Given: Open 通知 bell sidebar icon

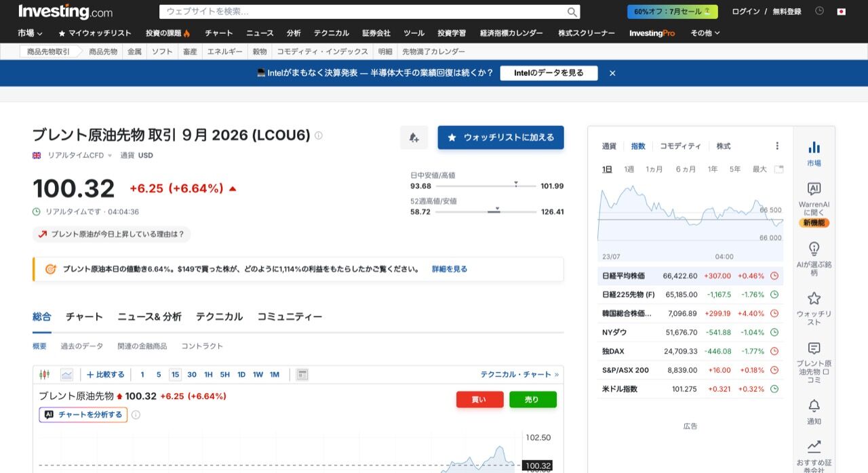Looking at the screenshot, I should click(x=814, y=405).
